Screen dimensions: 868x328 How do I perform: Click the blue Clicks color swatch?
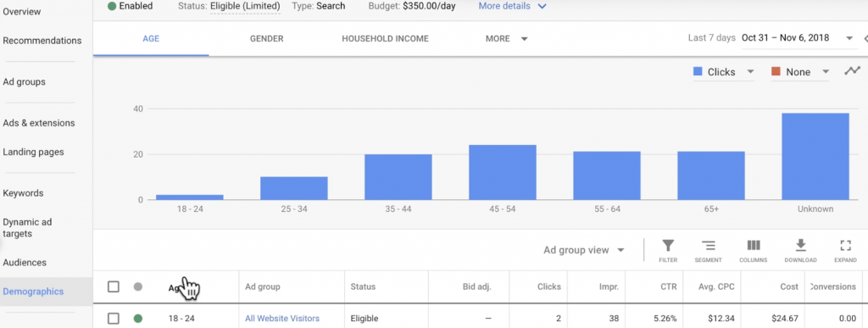click(698, 72)
